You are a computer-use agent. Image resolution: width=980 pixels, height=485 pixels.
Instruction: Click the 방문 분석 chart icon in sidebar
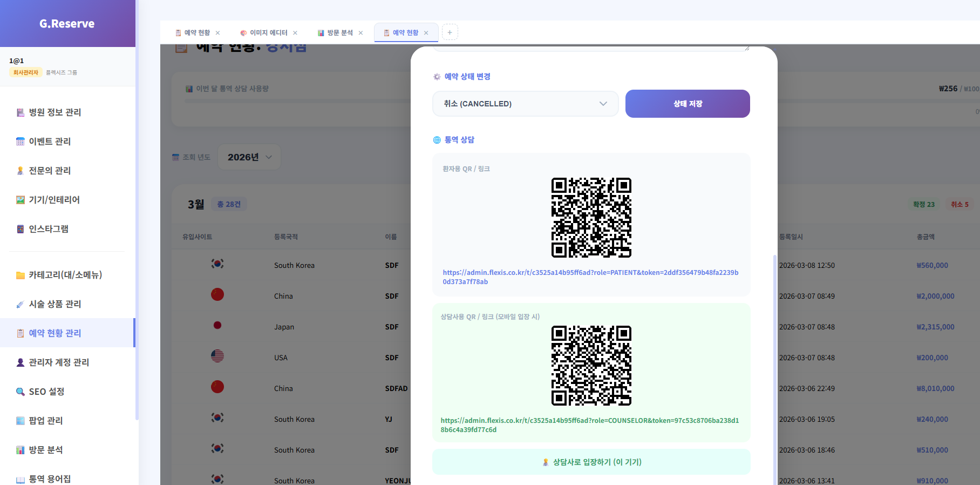(21, 450)
